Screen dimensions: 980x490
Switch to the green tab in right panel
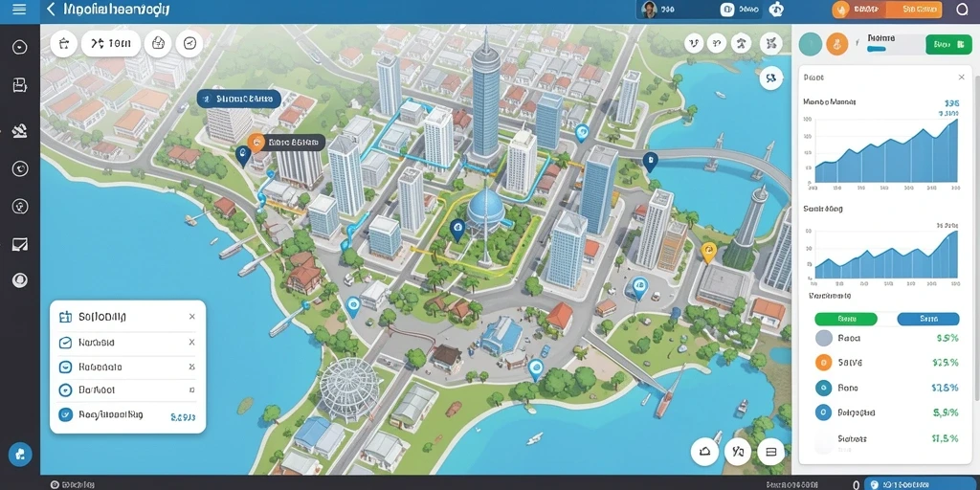(x=846, y=319)
